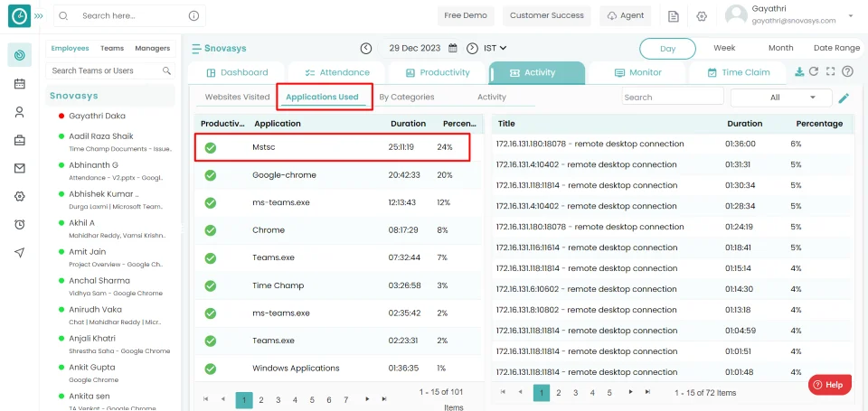Viewport: 868px width, 411px height.
Task: Click Gayathri's profile avatar
Action: (x=736, y=15)
